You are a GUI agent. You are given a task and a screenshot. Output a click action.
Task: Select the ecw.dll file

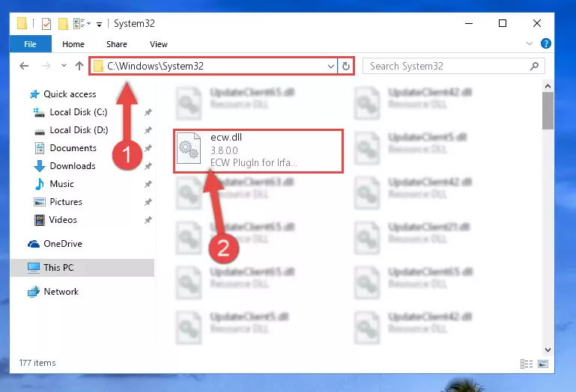258,151
